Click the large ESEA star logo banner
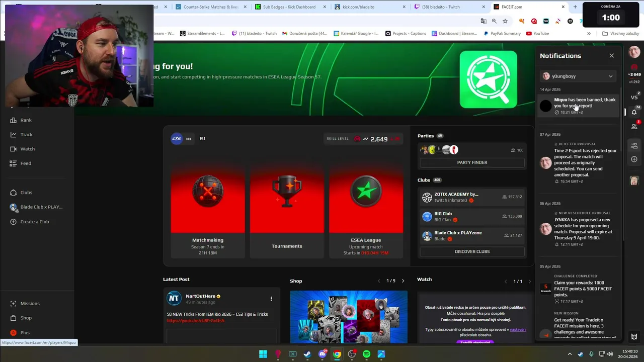This screenshot has width=644, height=362. pyautogui.click(x=488, y=79)
